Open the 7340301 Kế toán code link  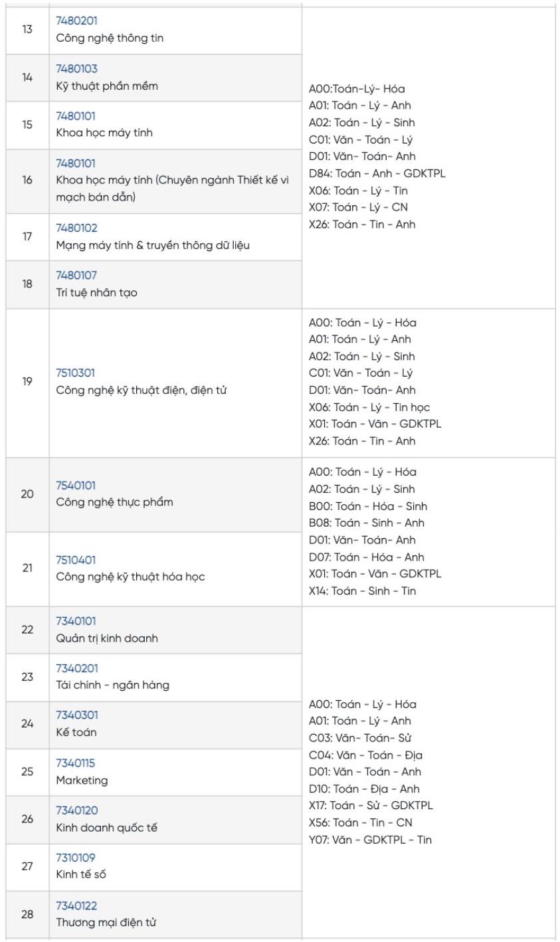[x=76, y=715]
